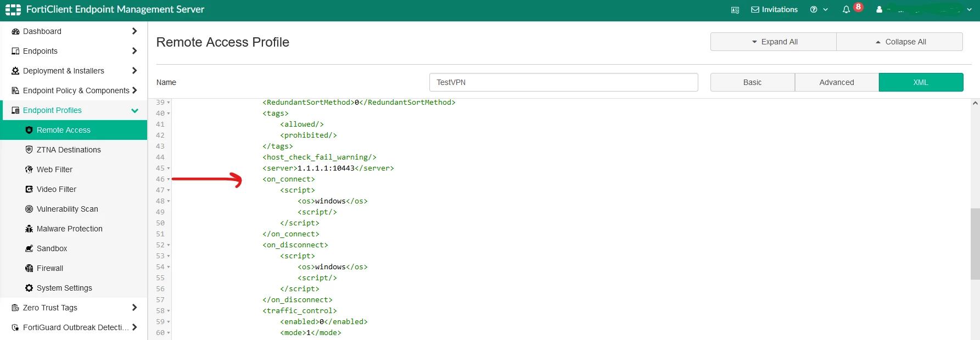Click the host_check_fail_warning XML line
Viewport: 980px width, 340px height.
pos(320,157)
